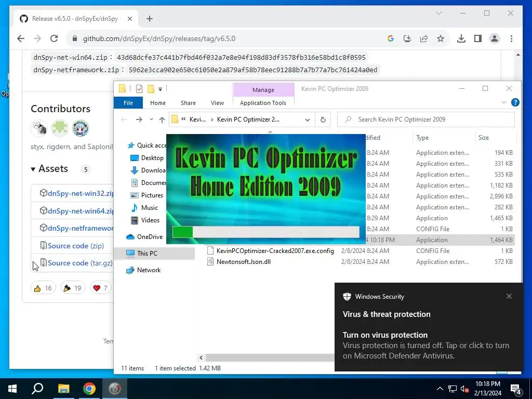Collapse the Assets section triangle
This screenshot has width=532, height=399.
coord(33,169)
